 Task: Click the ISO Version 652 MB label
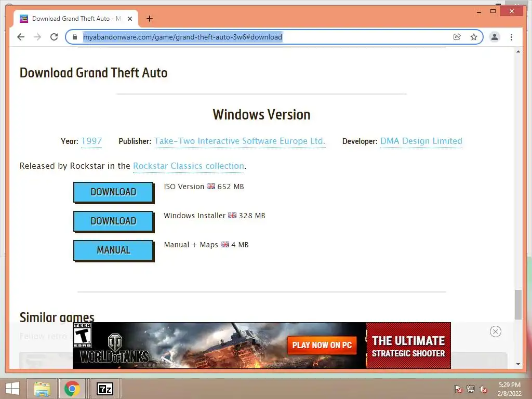pos(204,187)
